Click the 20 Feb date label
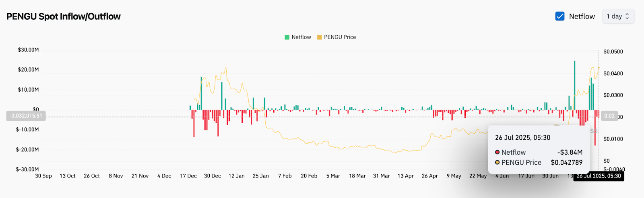 coord(309,176)
